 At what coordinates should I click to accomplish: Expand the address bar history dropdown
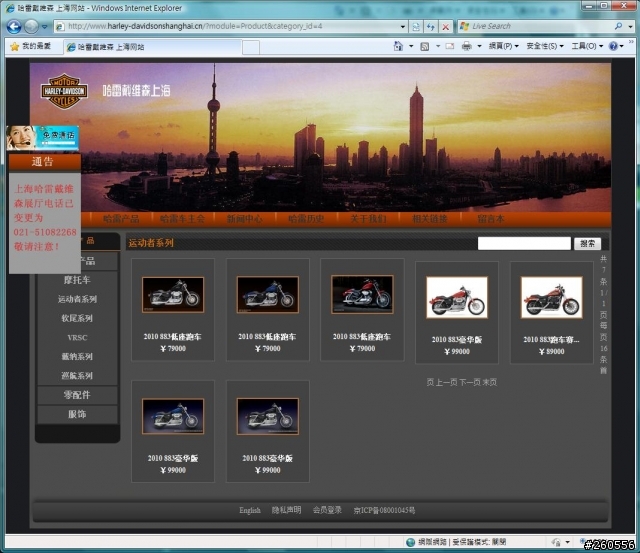[x=402, y=27]
